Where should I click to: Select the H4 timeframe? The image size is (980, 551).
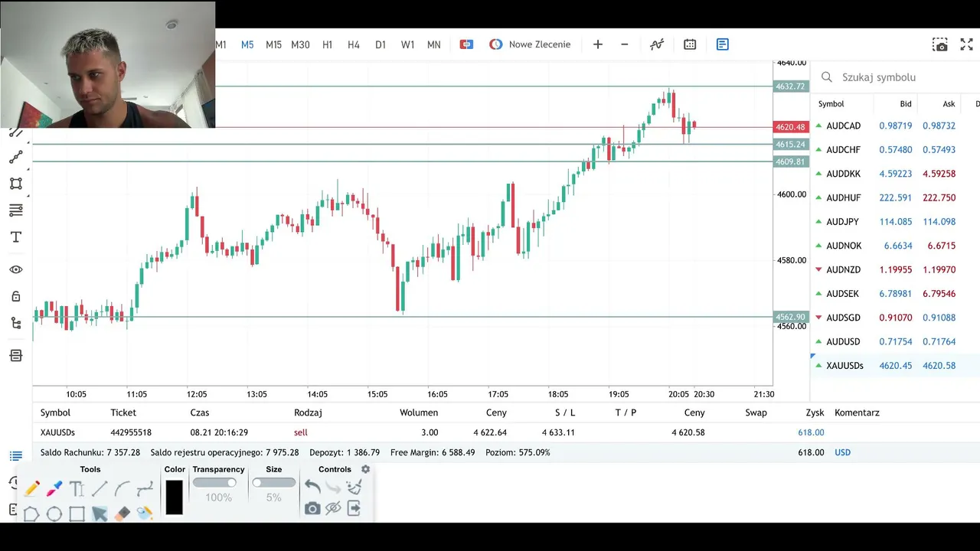(354, 44)
